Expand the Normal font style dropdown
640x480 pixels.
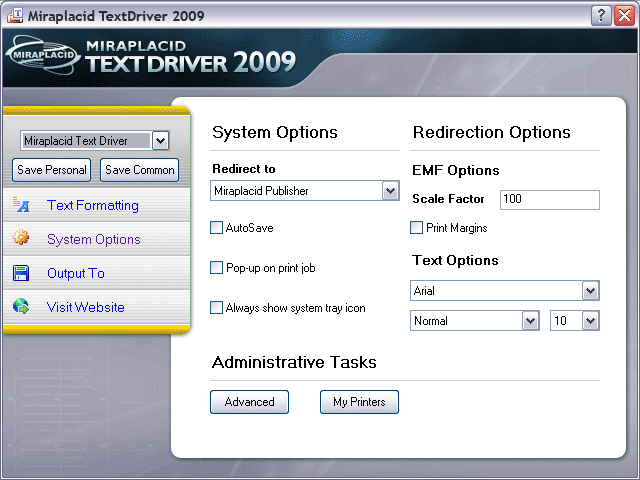click(x=530, y=320)
